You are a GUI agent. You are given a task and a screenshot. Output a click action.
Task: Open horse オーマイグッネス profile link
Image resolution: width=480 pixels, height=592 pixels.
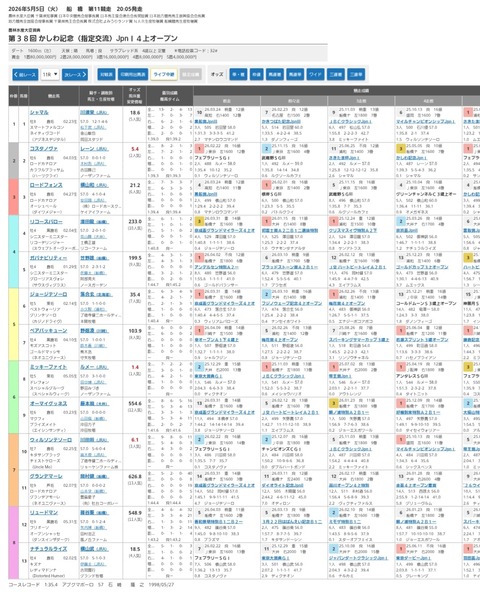(x=48, y=403)
